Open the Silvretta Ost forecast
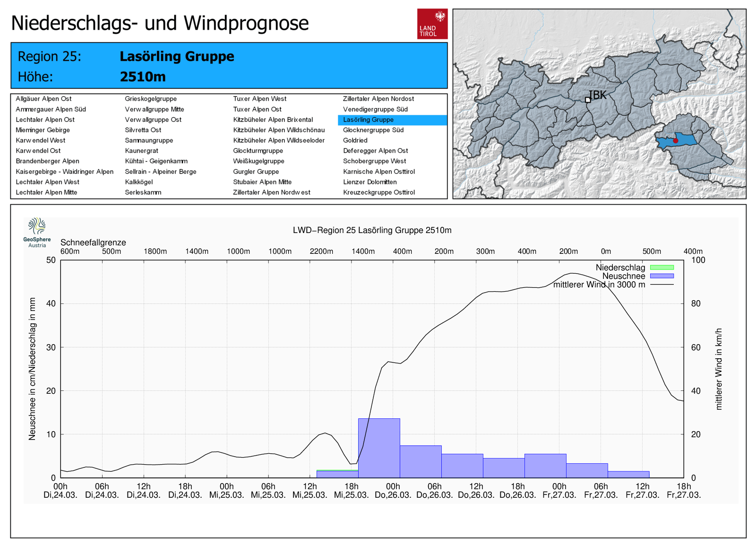Screen dimensions: 756x545 pos(143,130)
